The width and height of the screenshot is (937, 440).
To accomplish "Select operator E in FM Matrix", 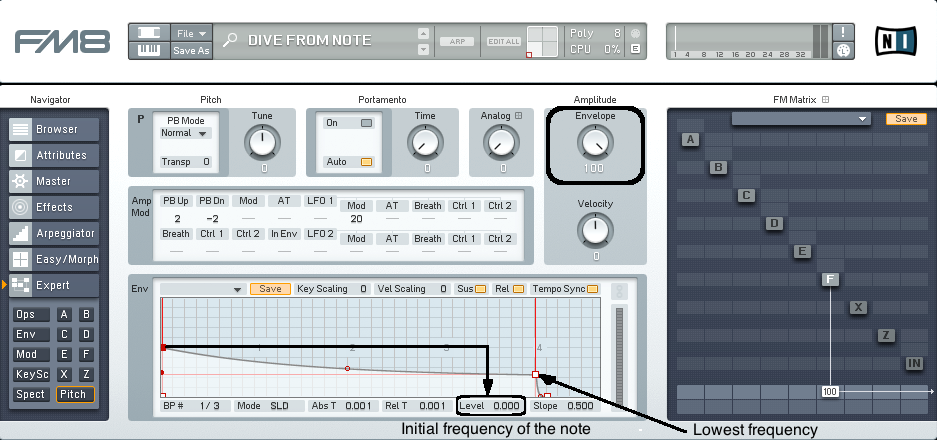I will click(x=802, y=251).
